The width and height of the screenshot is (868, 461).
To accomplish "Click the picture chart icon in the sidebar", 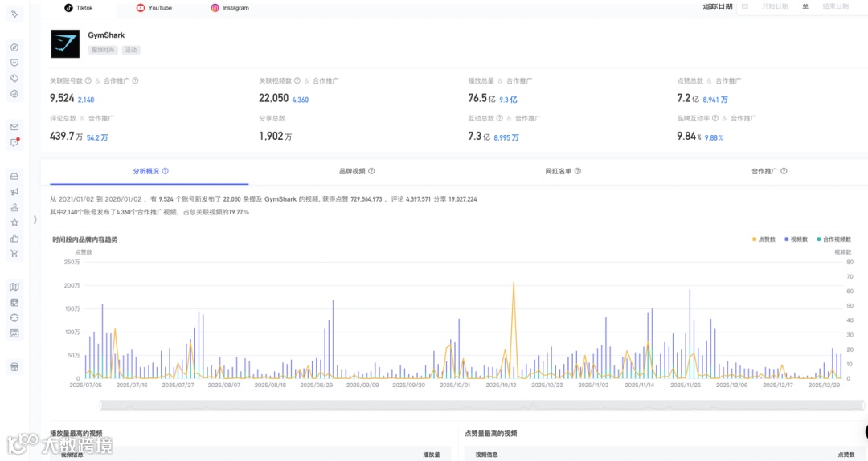I will pyautogui.click(x=14, y=333).
